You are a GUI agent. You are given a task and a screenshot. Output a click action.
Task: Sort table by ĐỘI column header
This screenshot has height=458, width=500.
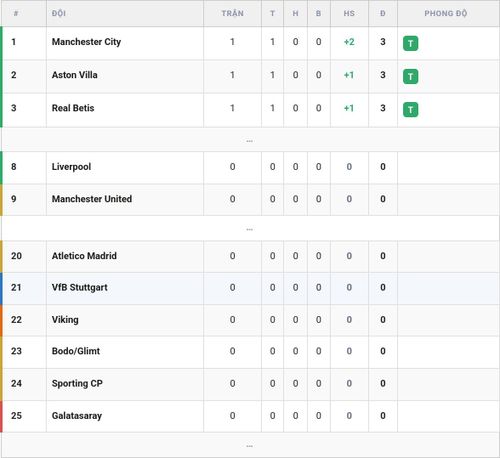pyautogui.click(x=59, y=13)
